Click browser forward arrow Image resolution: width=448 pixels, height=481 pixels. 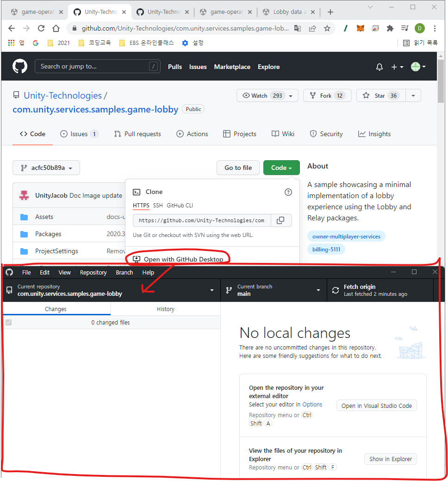26,28
